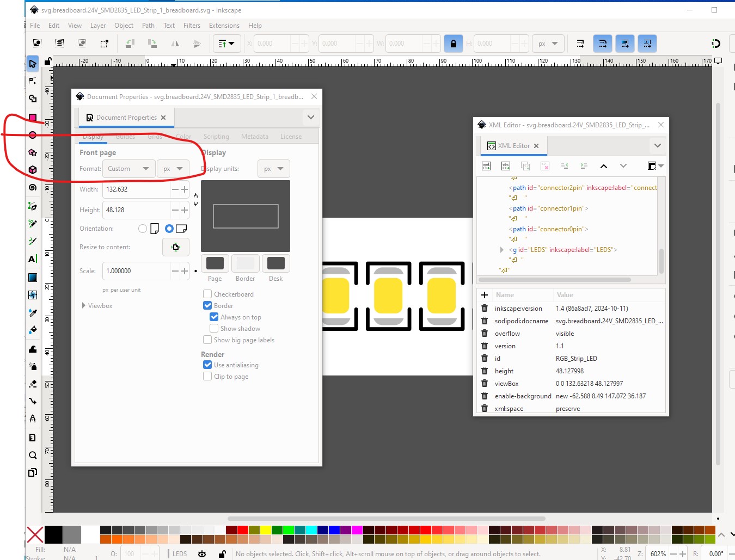Select the Mesh gradient tool
735x560 pixels.
[x=33, y=295]
